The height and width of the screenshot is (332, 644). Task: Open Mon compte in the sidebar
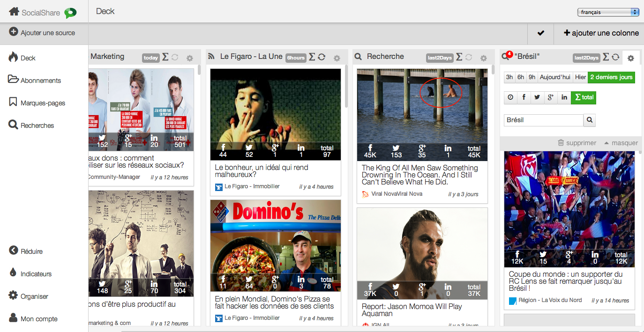pos(39,319)
